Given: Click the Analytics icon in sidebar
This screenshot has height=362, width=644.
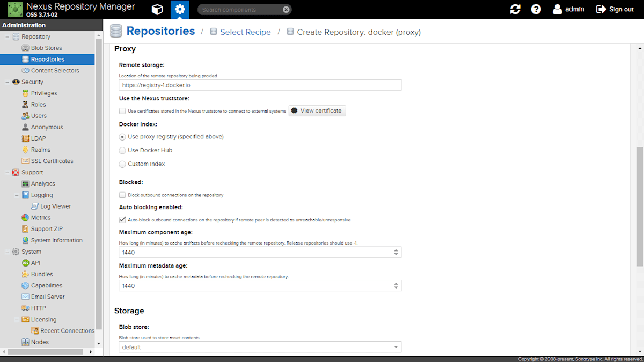Looking at the screenshot, I should click(25, 184).
